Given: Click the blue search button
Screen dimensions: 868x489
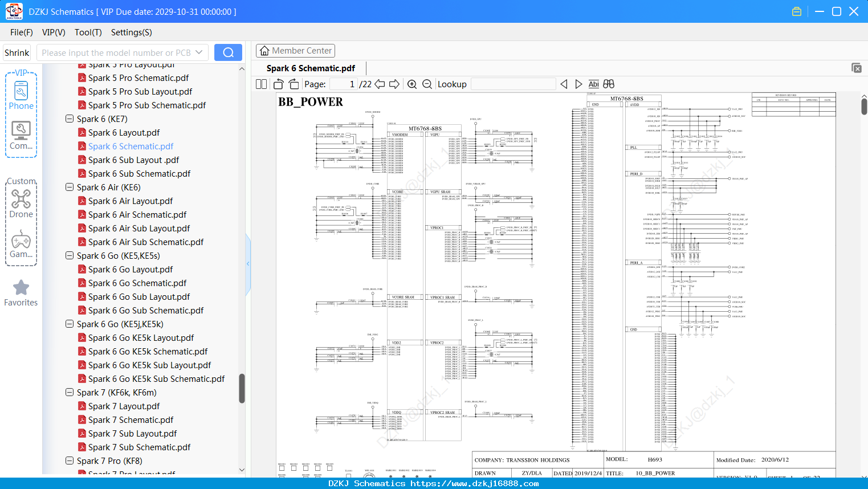Looking at the screenshot, I should (x=228, y=52).
